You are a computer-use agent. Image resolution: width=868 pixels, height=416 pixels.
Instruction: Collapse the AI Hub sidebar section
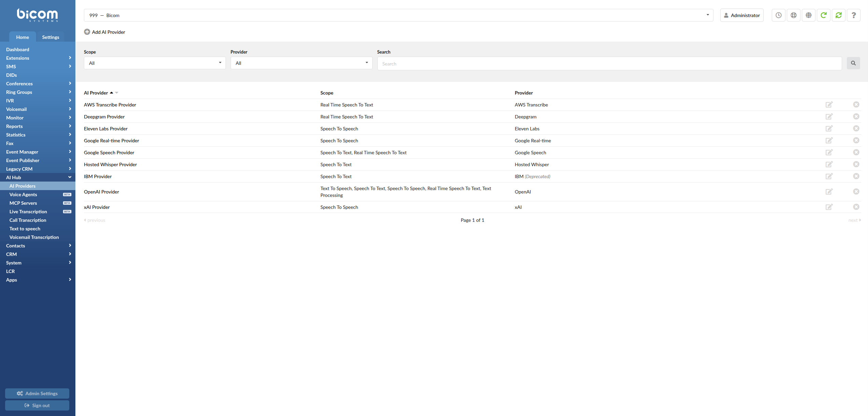coord(38,177)
